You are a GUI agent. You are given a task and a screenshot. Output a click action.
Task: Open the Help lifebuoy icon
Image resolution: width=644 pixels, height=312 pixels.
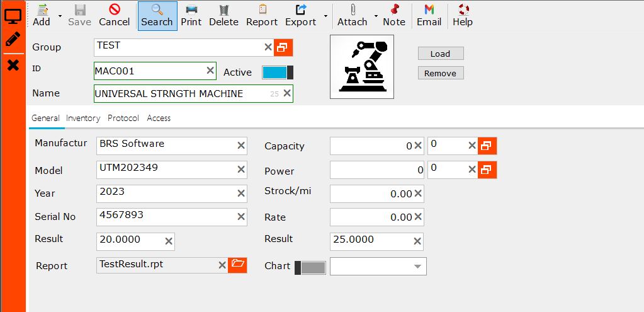coord(463,9)
